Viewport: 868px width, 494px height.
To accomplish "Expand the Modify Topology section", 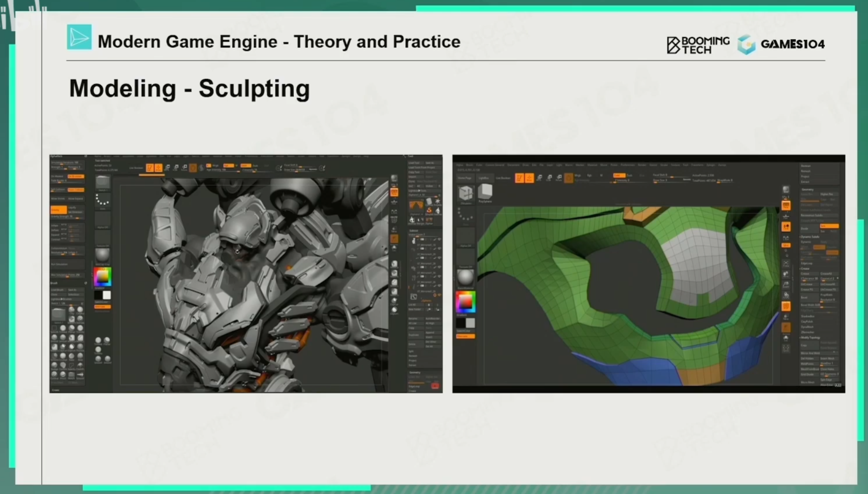I will pos(811,338).
